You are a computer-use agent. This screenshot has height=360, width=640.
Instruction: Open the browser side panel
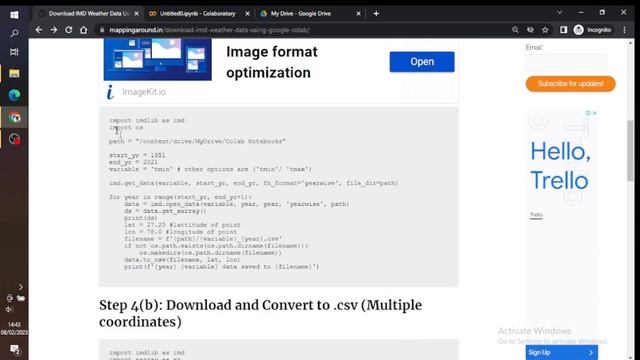coord(563,30)
